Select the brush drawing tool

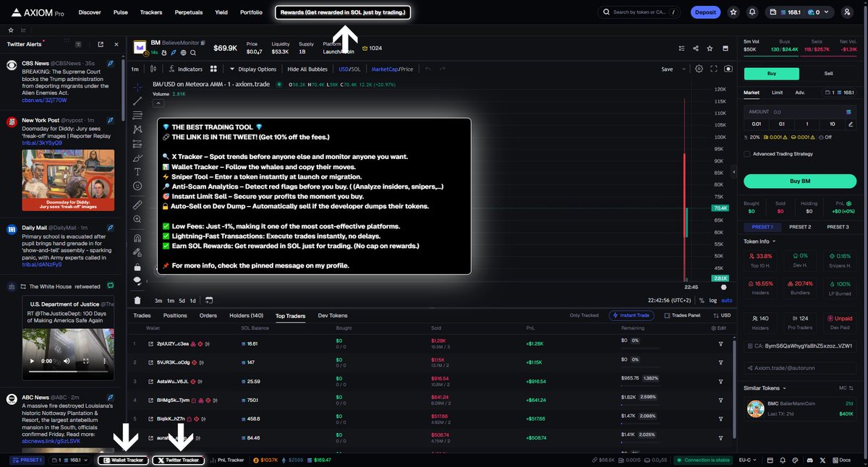point(137,157)
